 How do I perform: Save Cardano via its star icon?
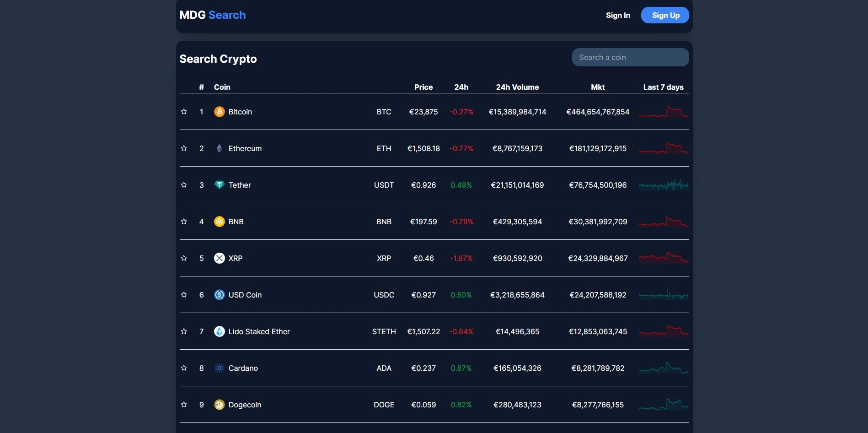click(x=184, y=368)
